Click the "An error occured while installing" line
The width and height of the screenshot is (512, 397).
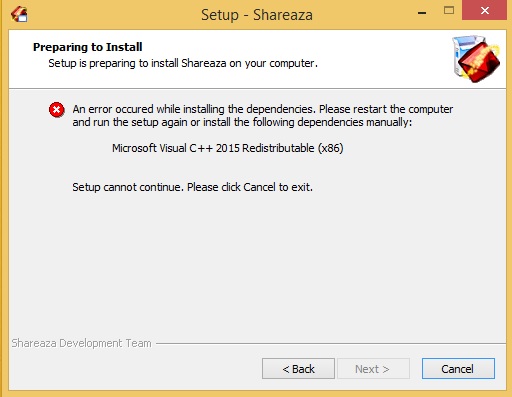(x=263, y=109)
